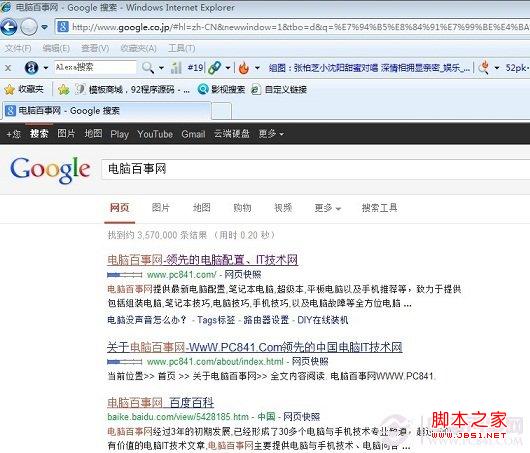The height and width of the screenshot is (453, 530).
Task: Open the recent pages dropdown beside Forward
Action: (x=44, y=27)
